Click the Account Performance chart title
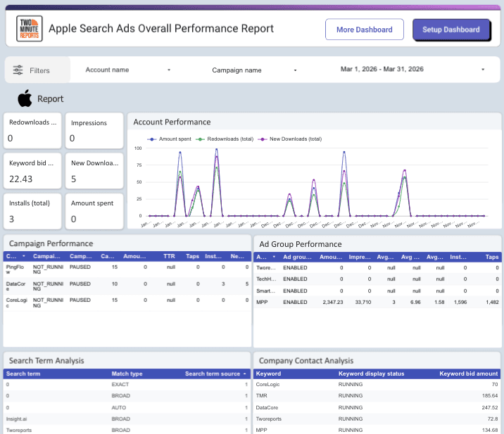The image size is (504, 434). click(172, 122)
